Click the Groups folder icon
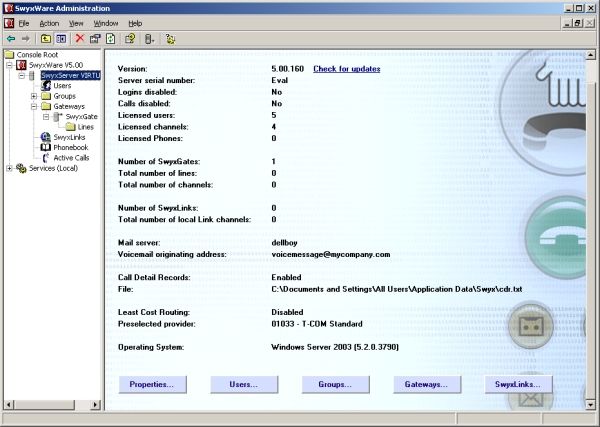Image resolution: width=600 pixels, height=427 pixels. 46,96
